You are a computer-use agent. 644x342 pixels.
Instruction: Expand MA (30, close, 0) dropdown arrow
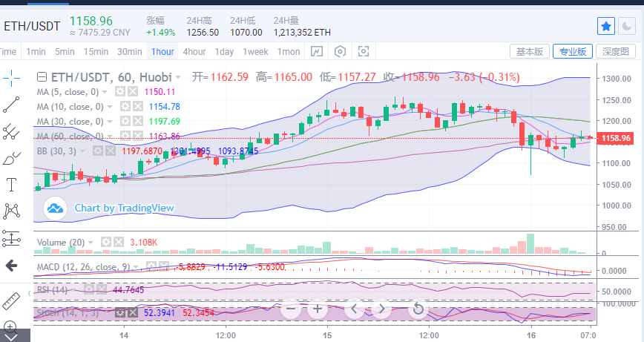click(x=110, y=122)
